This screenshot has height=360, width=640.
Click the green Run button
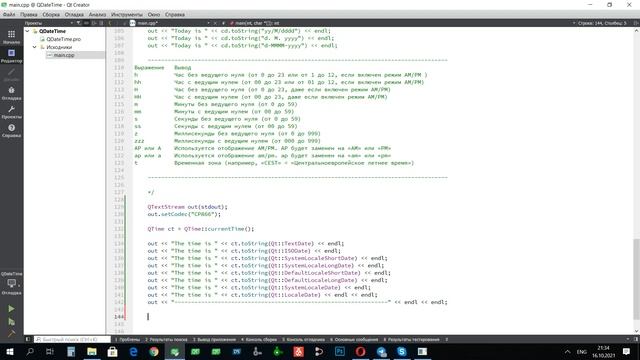click(11, 309)
